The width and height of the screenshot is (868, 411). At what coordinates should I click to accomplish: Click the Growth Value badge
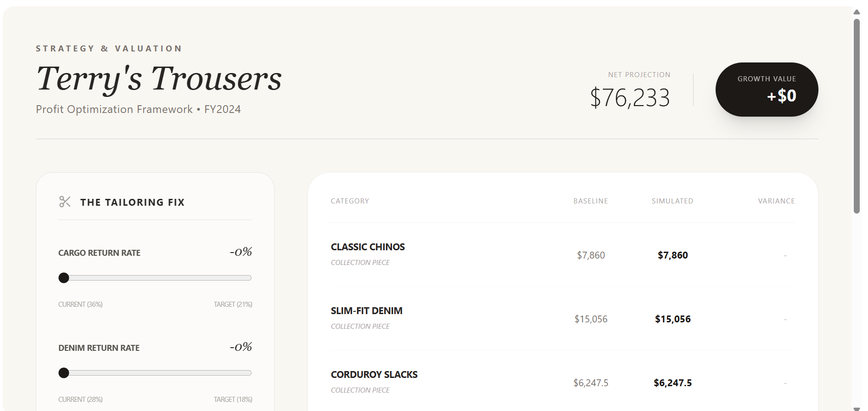767,90
